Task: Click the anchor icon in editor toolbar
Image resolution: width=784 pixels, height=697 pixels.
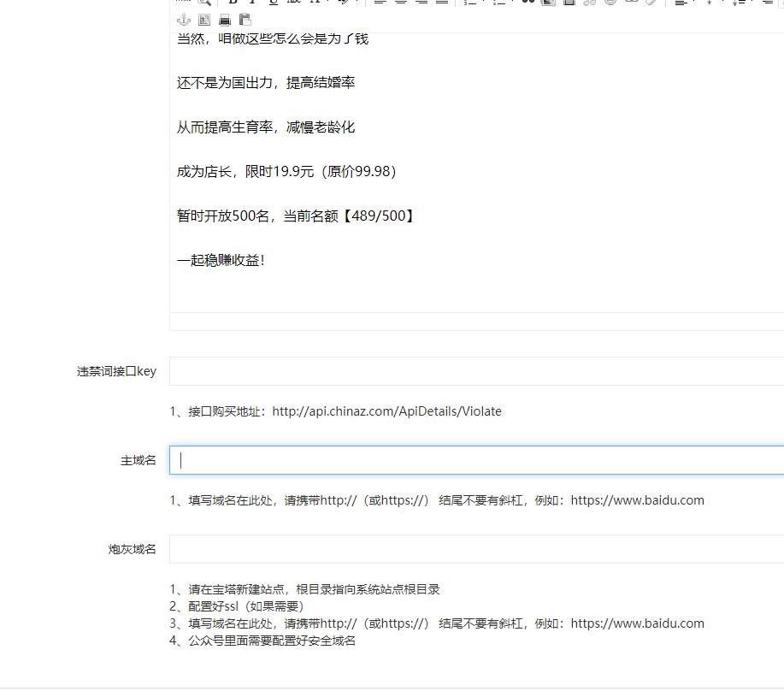Action: pos(183,19)
